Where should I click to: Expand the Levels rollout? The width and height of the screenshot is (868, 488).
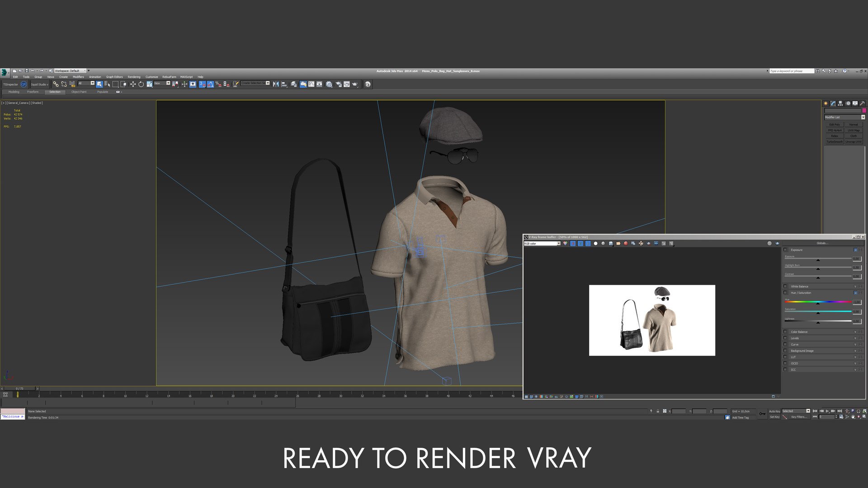[x=855, y=338]
